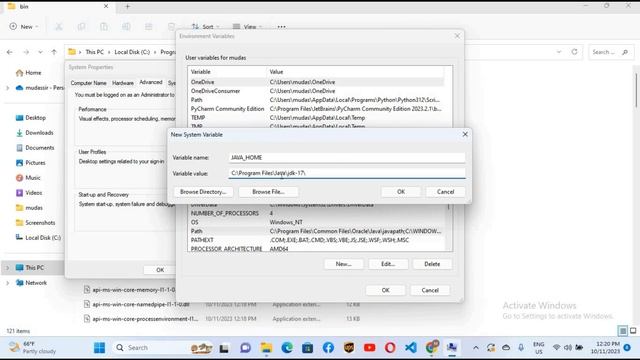
Task: Switch to Computer Name tab in System Properties
Action: pyautogui.click(x=89, y=83)
